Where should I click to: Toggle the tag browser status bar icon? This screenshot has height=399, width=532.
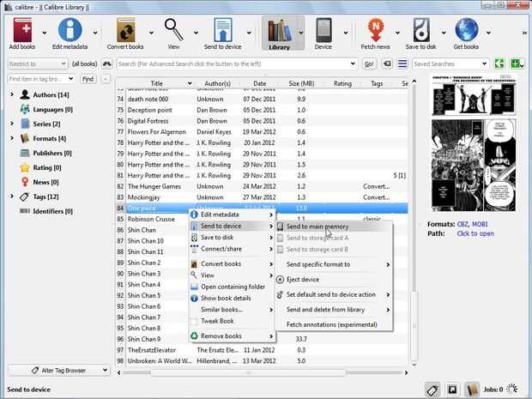[x=432, y=390]
